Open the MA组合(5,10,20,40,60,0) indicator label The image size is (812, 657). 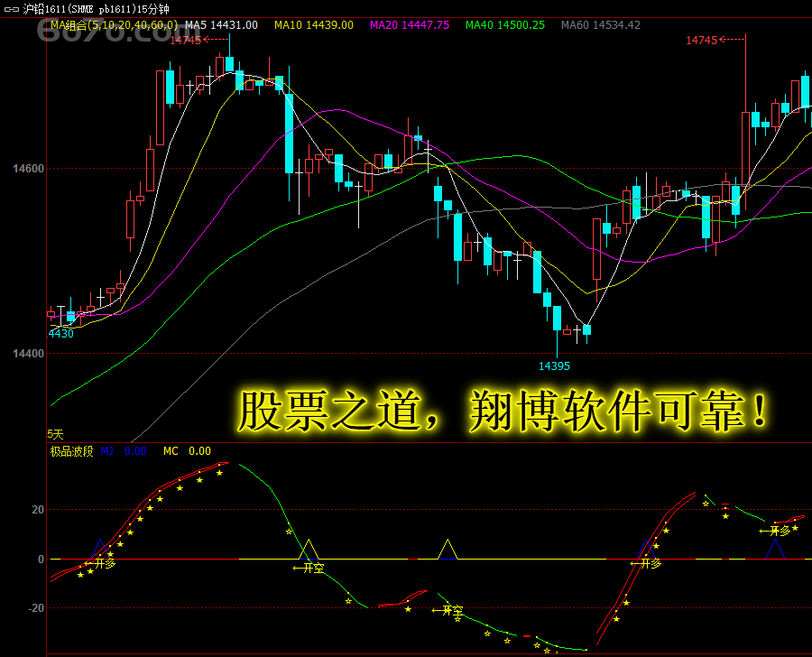pos(114,25)
